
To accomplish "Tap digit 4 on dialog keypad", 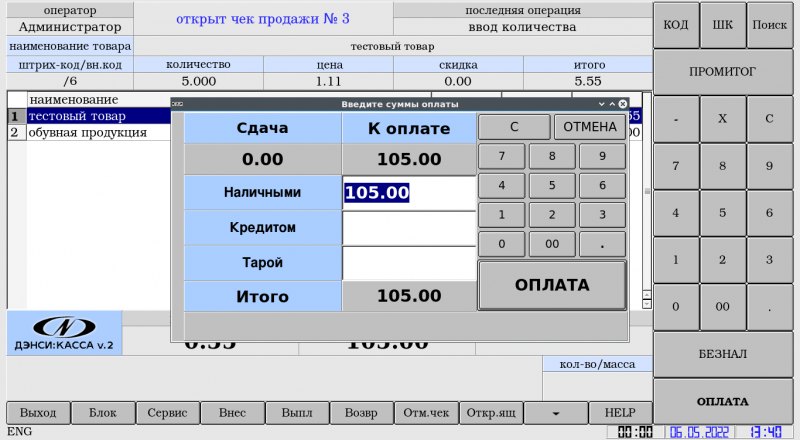I will tap(502, 185).
